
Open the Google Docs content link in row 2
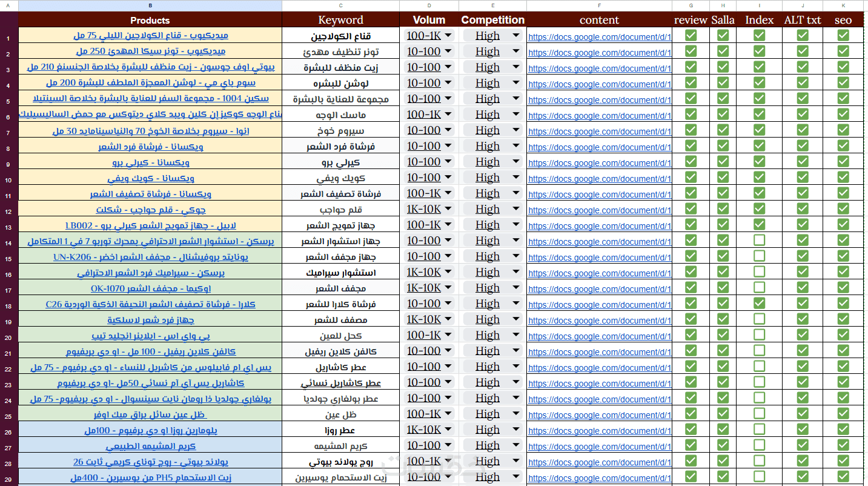point(600,52)
